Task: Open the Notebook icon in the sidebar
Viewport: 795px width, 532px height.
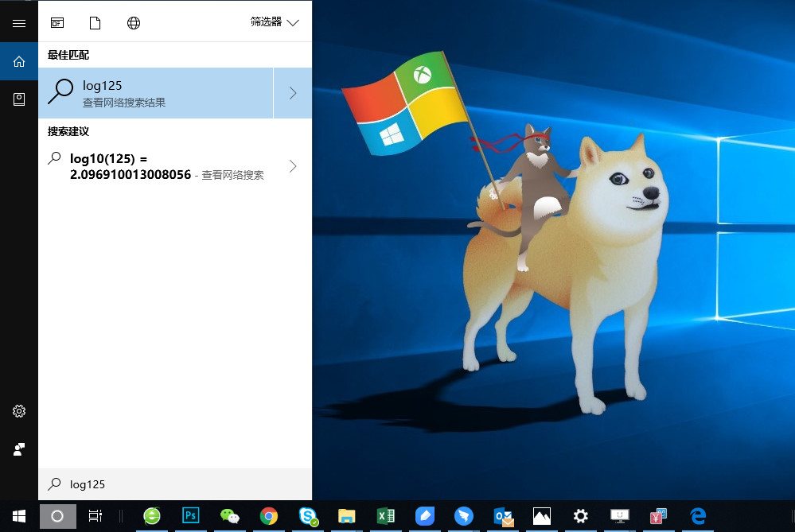Action: (x=19, y=99)
